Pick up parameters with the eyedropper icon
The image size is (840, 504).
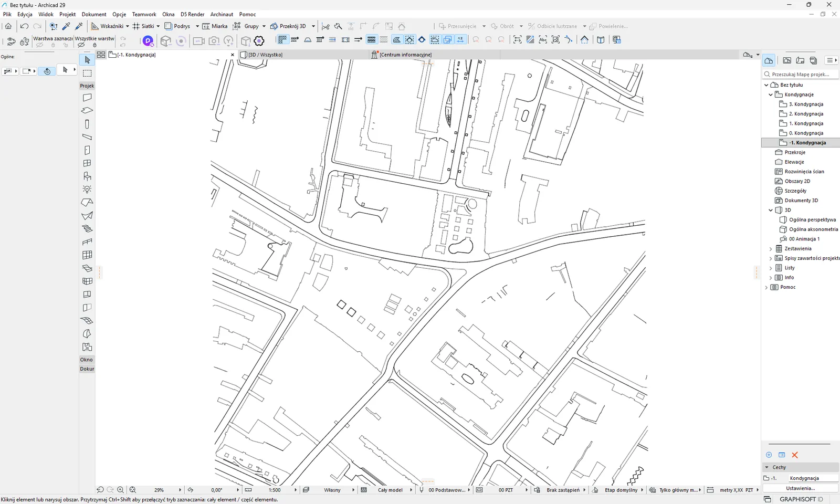[66, 26]
